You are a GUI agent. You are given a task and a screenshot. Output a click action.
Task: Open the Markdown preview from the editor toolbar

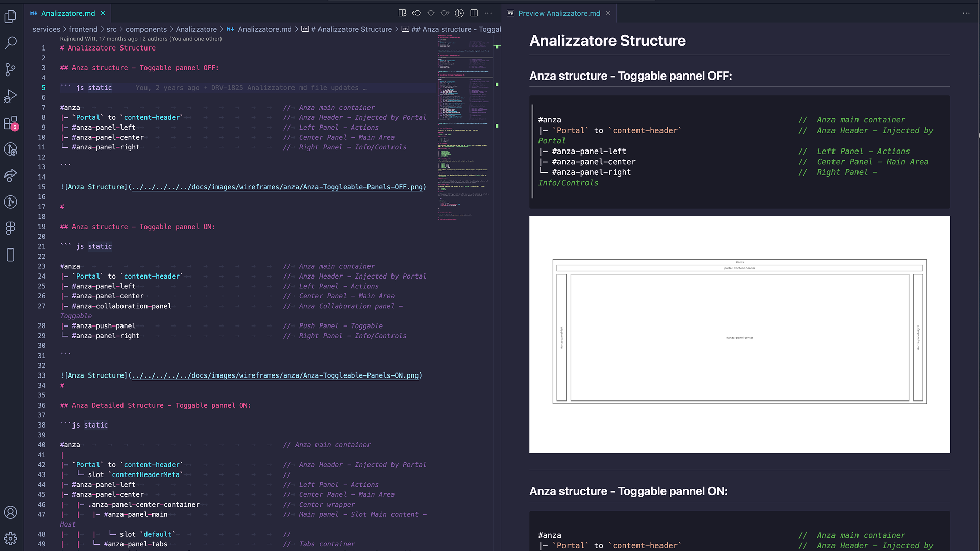tap(403, 13)
